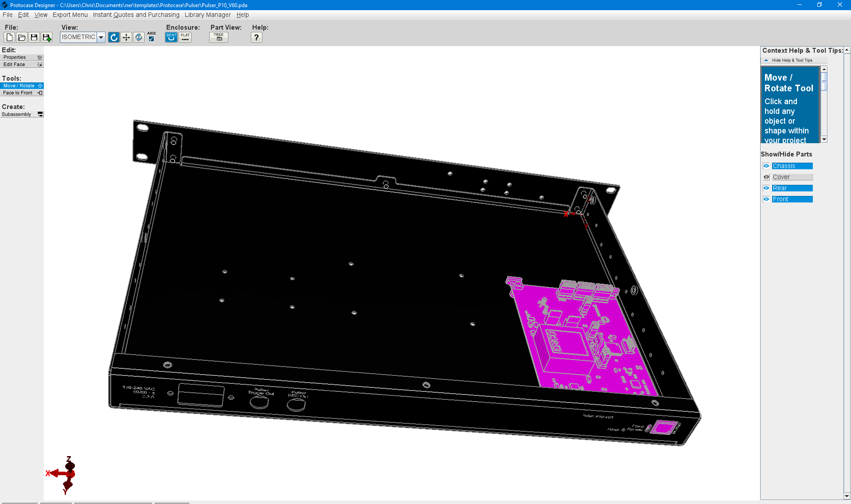This screenshot has width=851, height=504.
Task: Click the Open file folder icon
Action: point(22,38)
